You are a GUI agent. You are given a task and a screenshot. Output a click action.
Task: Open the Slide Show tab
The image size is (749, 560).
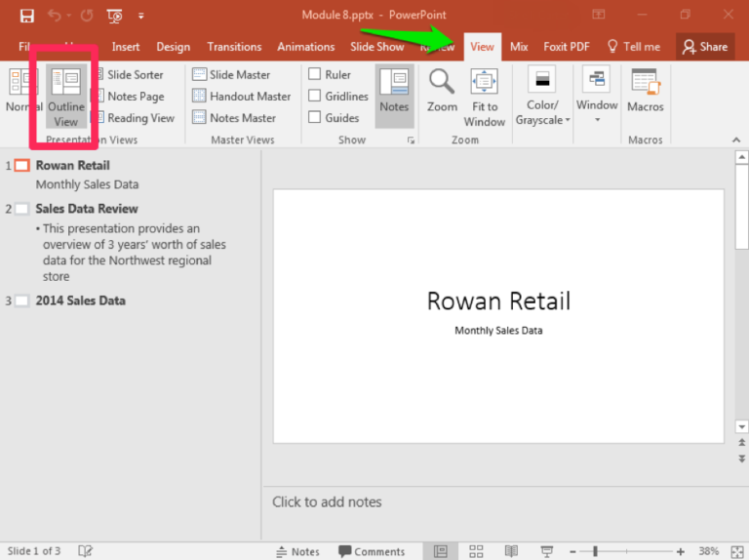pyautogui.click(x=376, y=47)
